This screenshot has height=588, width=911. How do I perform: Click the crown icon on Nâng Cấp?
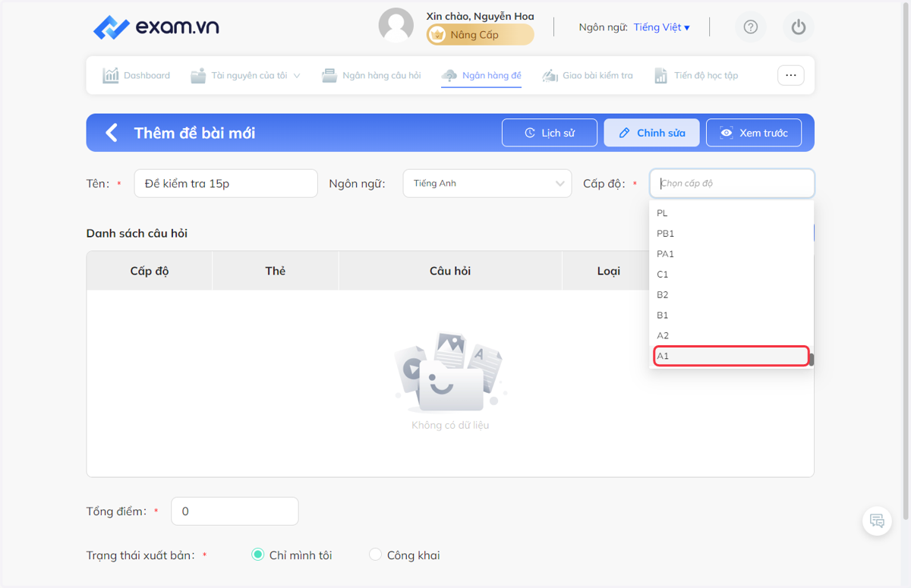(x=437, y=35)
